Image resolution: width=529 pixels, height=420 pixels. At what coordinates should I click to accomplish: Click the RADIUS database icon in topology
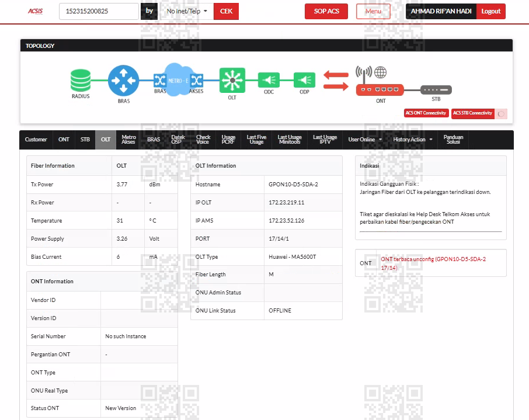pyautogui.click(x=81, y=81)
